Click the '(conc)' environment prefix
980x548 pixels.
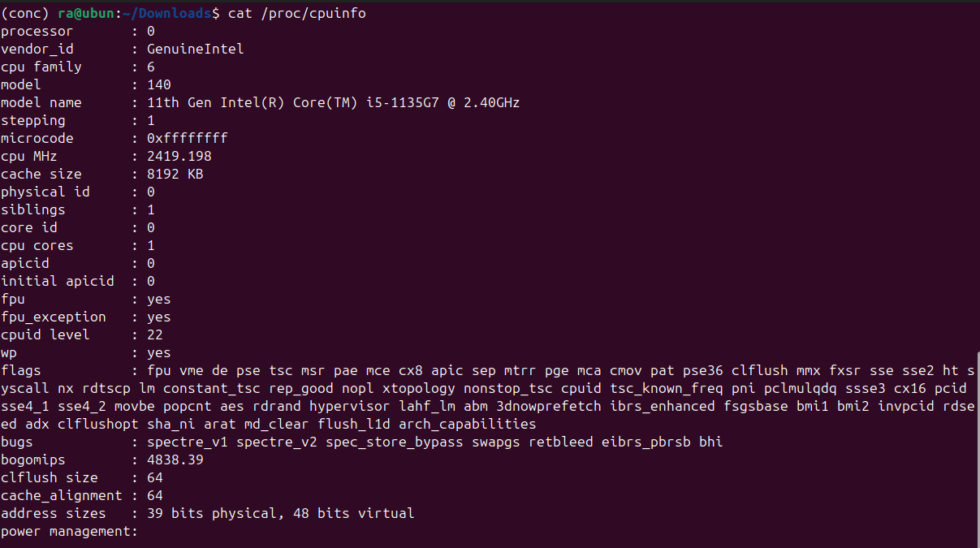(25, 14)
